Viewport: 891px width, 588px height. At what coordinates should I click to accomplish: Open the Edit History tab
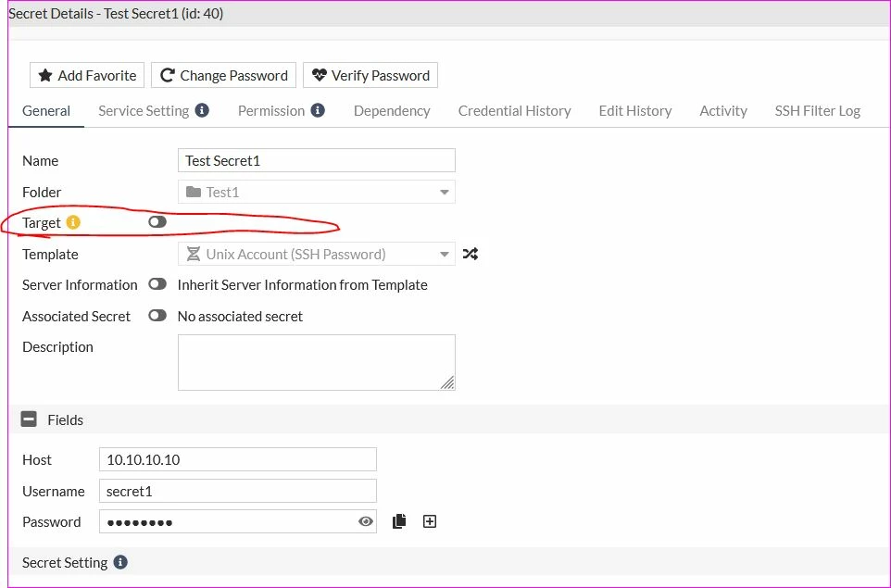634,111
